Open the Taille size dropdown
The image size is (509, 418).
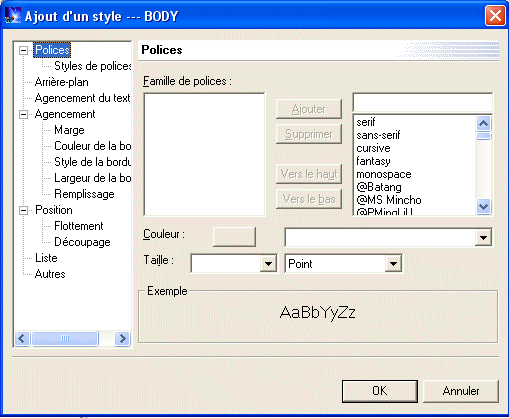tap(268, 264)
